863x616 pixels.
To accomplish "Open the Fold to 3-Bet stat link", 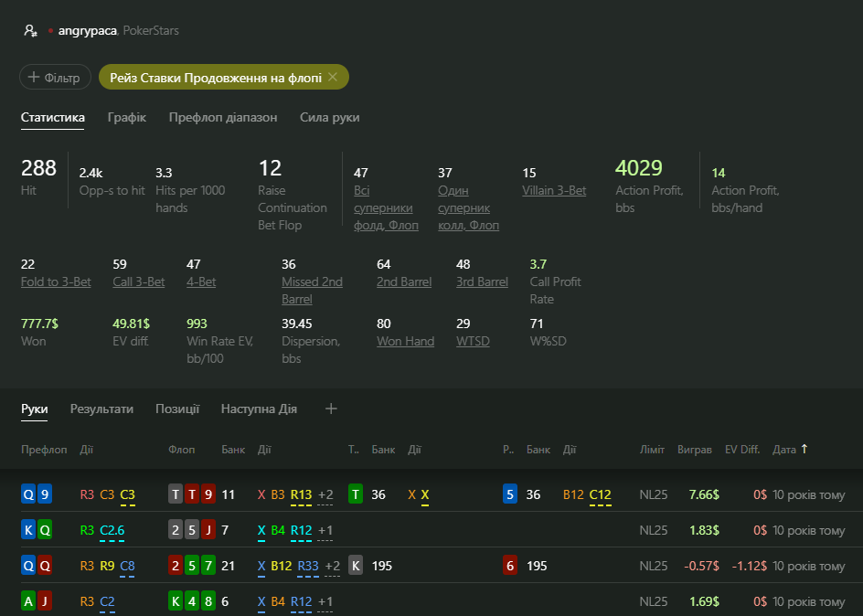I will 56,281.
